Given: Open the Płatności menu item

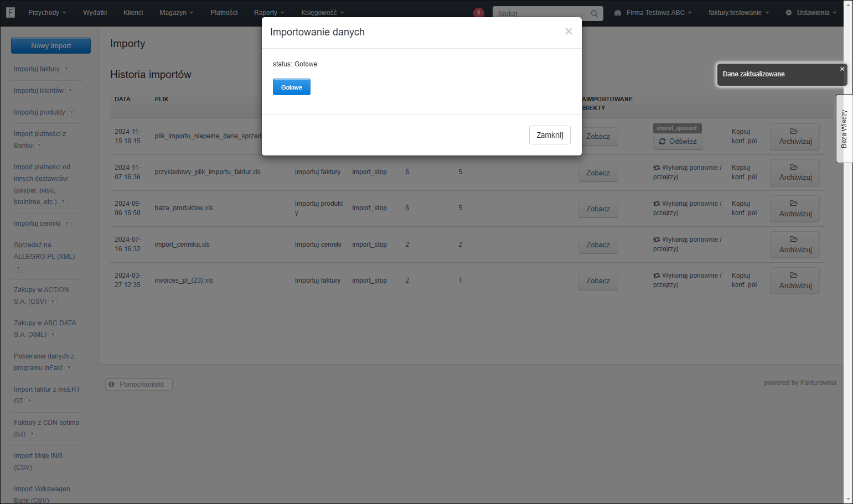Looking at the screenshot, I should (224, 13).
